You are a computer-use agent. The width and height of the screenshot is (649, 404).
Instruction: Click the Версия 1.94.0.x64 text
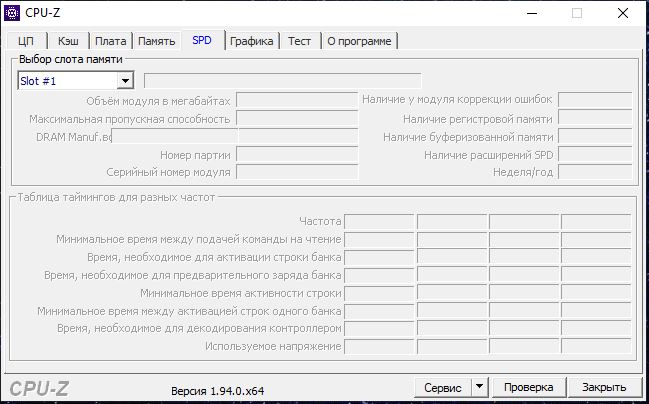click(x=217, y=391)
